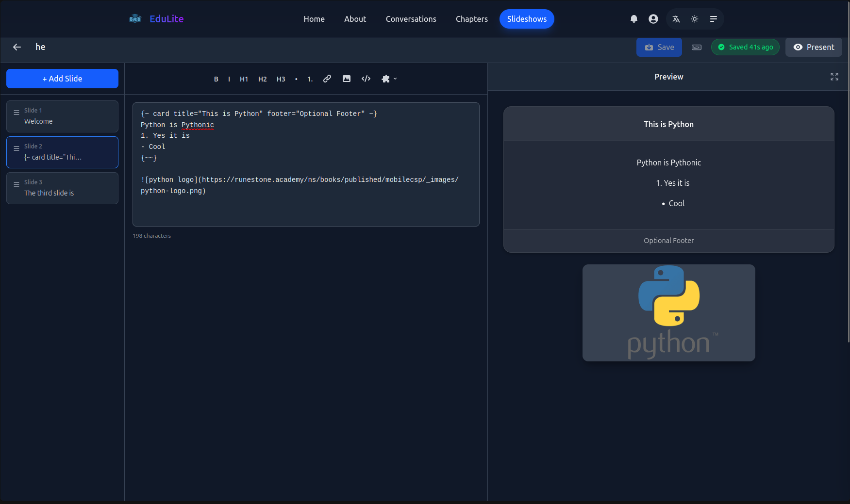This screenshot has height=504, width=850.
Task: Toggle the light/dark theme sun icon
Action: (695, 19)
